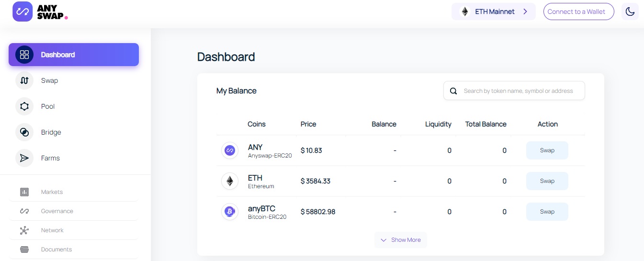This screenshot has height=261, width=644.
Task: Open the Documents link
Action: (x=56, y=250)
